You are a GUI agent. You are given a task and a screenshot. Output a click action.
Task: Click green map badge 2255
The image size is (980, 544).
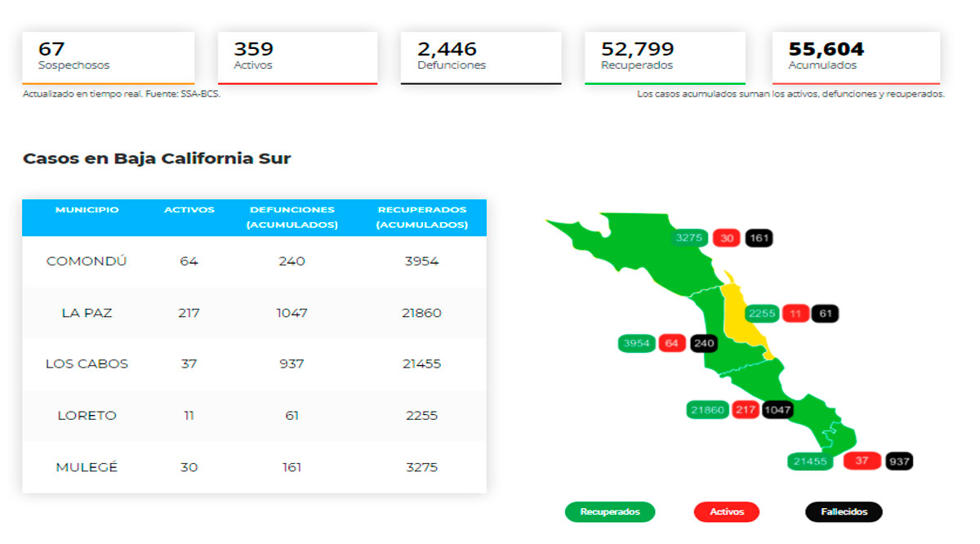(x=761, y=314)
